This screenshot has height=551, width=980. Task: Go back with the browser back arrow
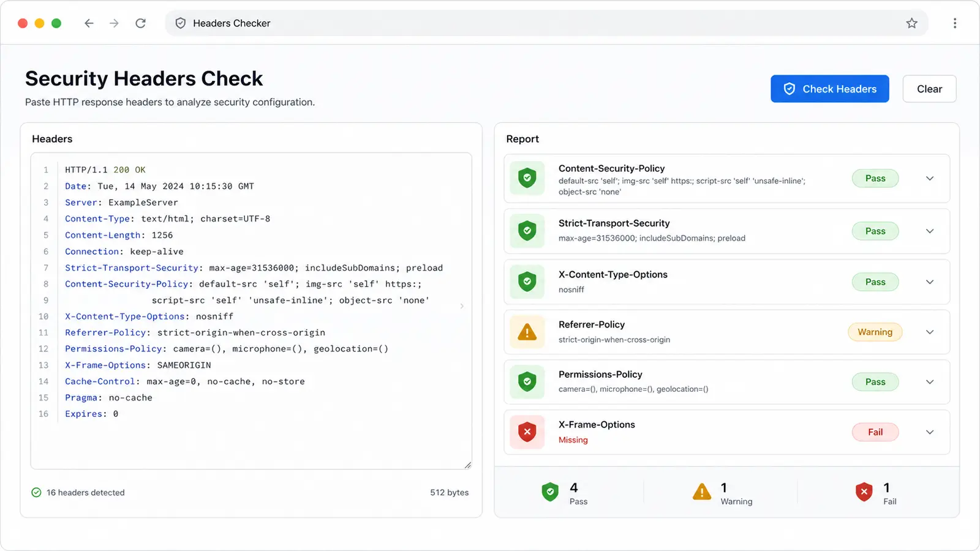pos(89,23)
